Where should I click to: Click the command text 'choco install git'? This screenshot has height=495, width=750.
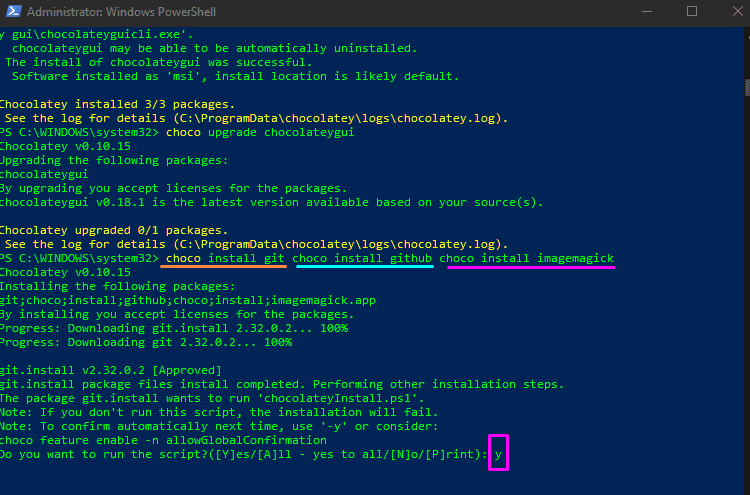(x=225, y=258)
